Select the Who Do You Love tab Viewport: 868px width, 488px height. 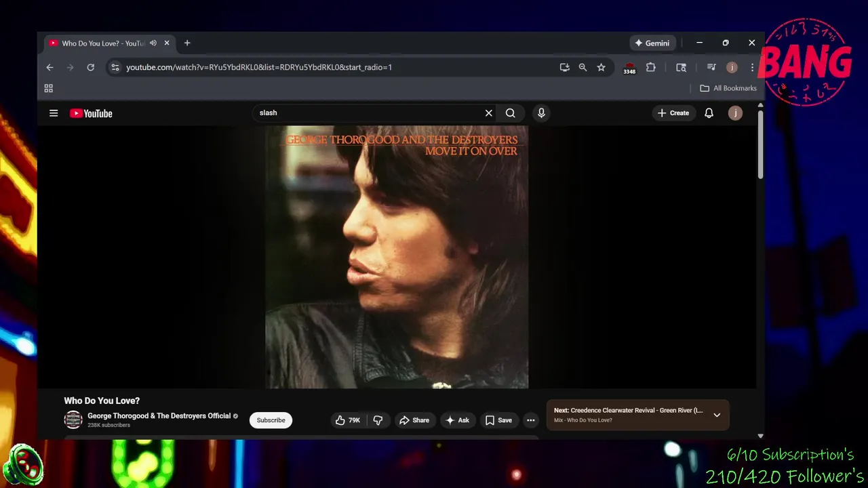pos(109,43)
